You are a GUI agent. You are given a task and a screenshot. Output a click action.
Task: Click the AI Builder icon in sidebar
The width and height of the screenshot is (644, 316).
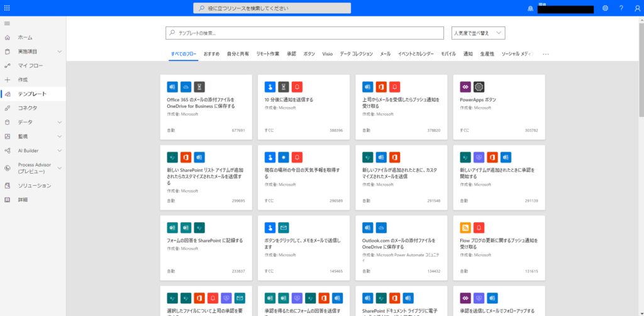coord(7,150)
